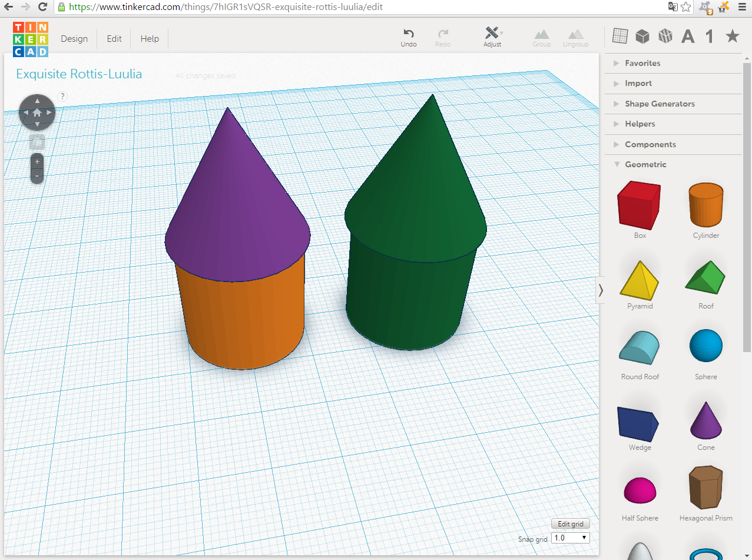Image resolution: width=752 pixels, height=560 pixels.
Task: Expand the Shape Generators section
Action: 660,104
